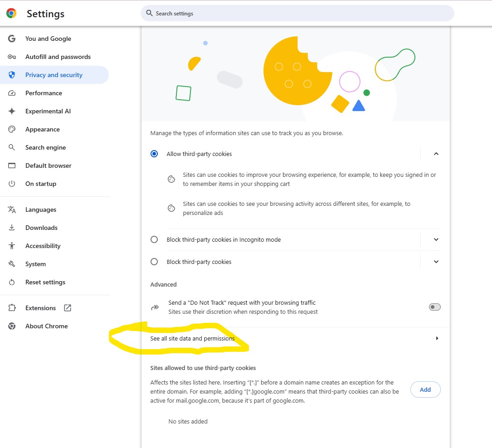
Task: Select Block third-party cookies radio button
Action: click(154, 262)
